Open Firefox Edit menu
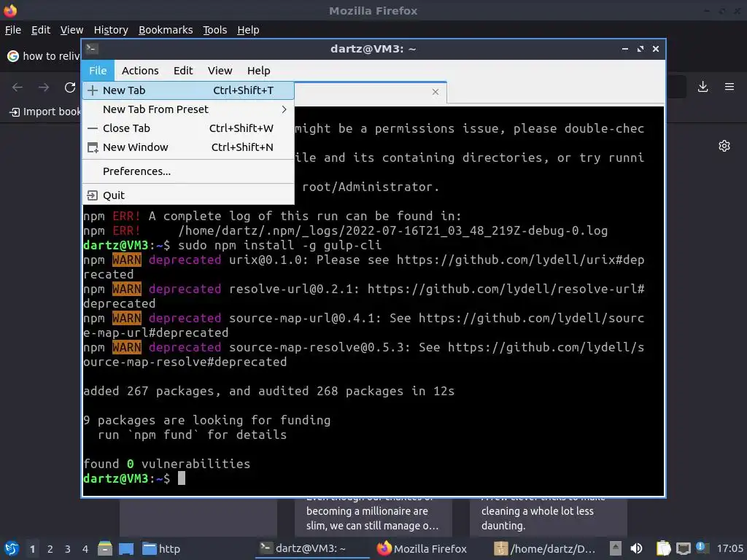 tap(41, 30)
